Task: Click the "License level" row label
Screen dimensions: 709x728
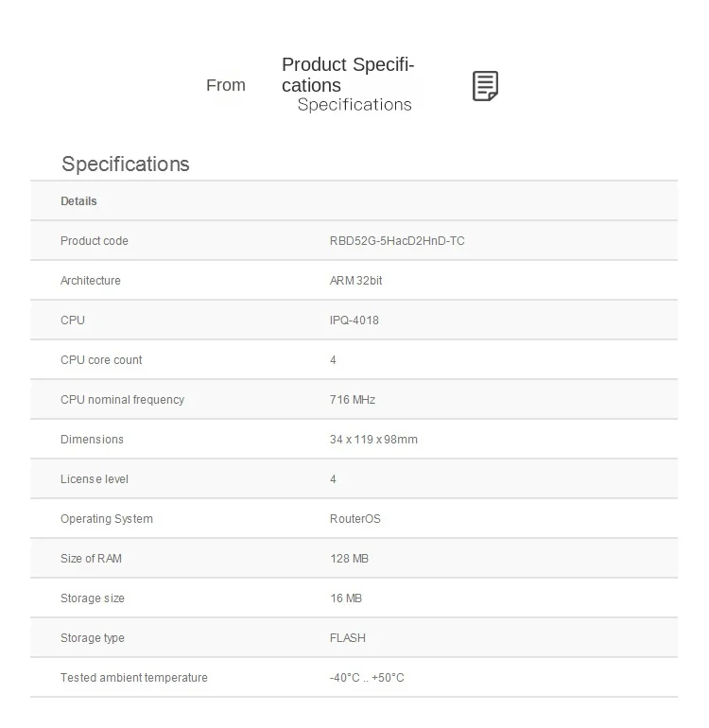Action: (x=95, y=479)
